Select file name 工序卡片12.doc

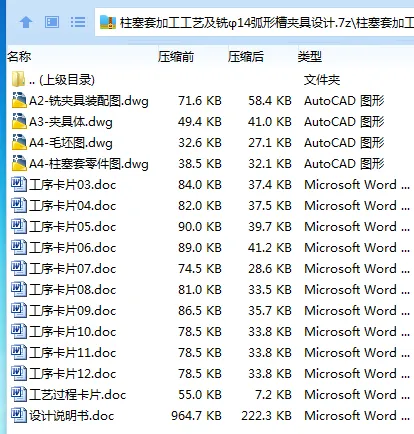(72, 374)
